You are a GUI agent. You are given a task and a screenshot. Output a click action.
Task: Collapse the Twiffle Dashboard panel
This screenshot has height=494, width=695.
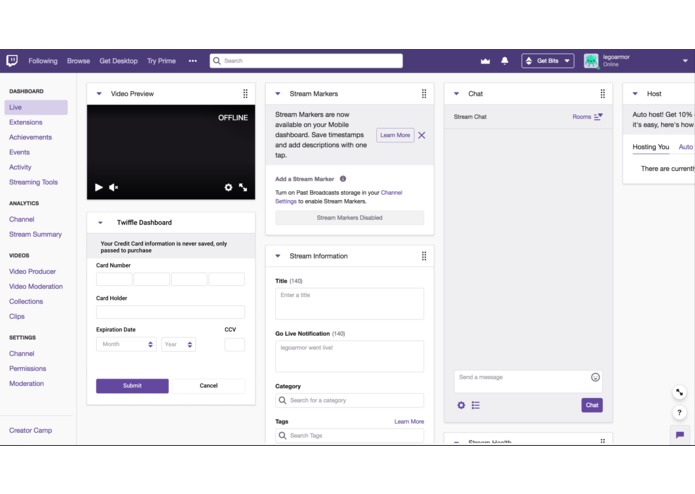100,222
